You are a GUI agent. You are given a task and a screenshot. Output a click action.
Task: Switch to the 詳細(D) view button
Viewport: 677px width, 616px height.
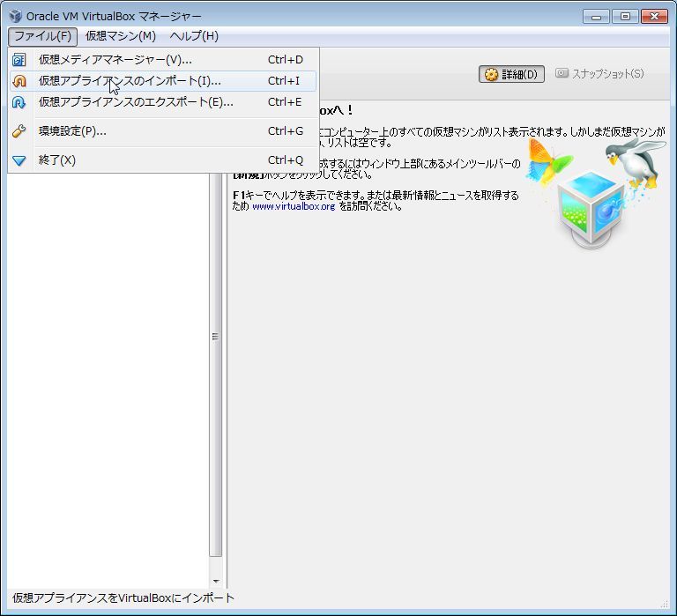pyautogui.click(x=511, y=74)
